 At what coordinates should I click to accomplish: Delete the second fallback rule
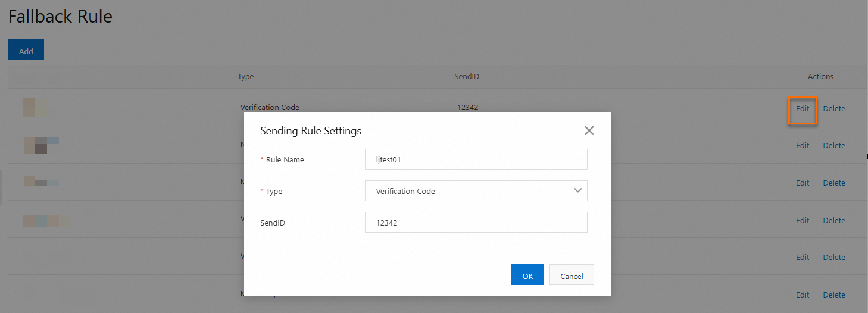(834, 146)
